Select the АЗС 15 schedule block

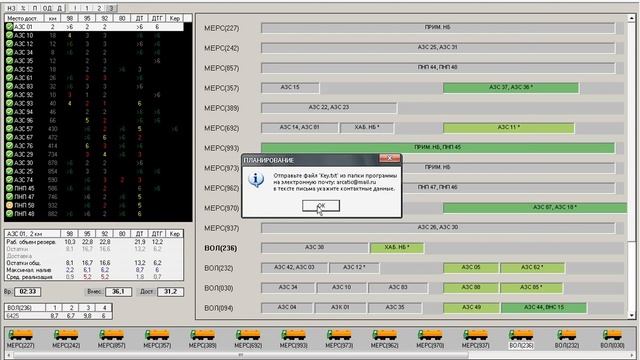tap(290, 88)
